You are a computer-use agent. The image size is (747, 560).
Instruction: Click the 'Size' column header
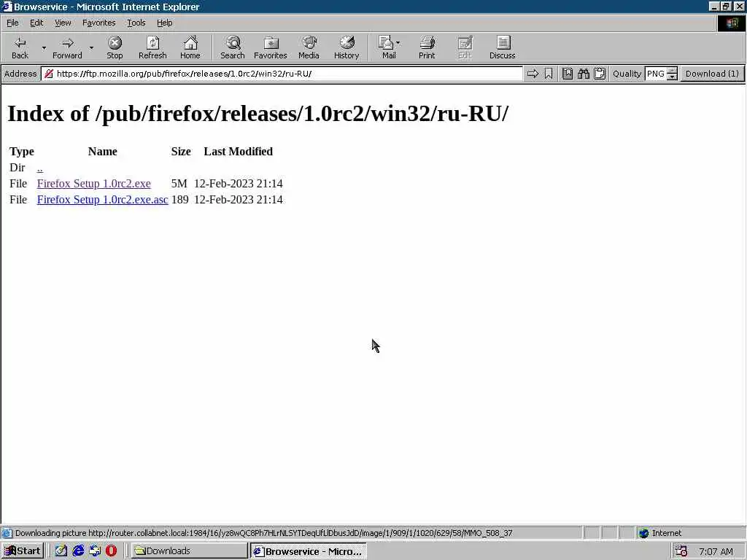pos(181,152)
